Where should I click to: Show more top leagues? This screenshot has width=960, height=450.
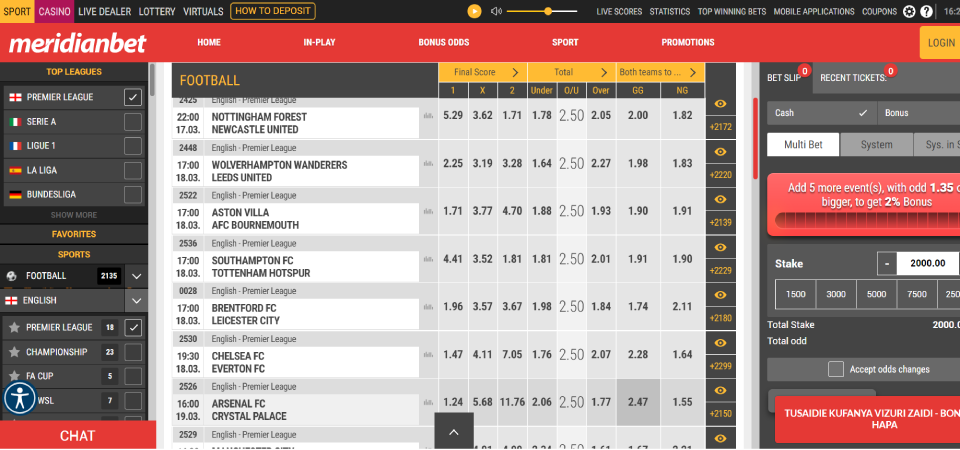[74, 215]
